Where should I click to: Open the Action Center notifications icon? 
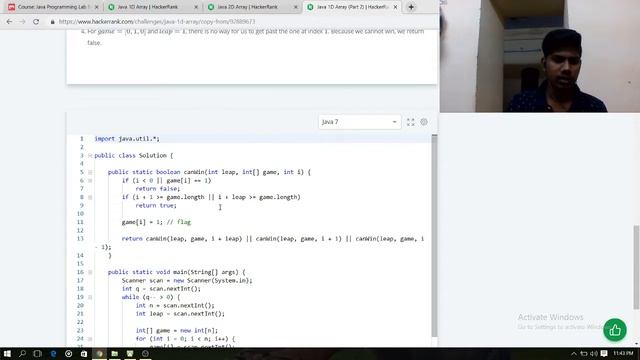(604, 353)
